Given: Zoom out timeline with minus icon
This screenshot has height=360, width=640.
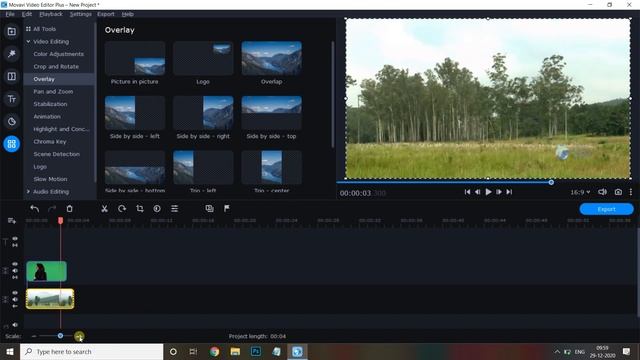Looking at the screenshot, I should pyautogui.click(x=34, y=336).
